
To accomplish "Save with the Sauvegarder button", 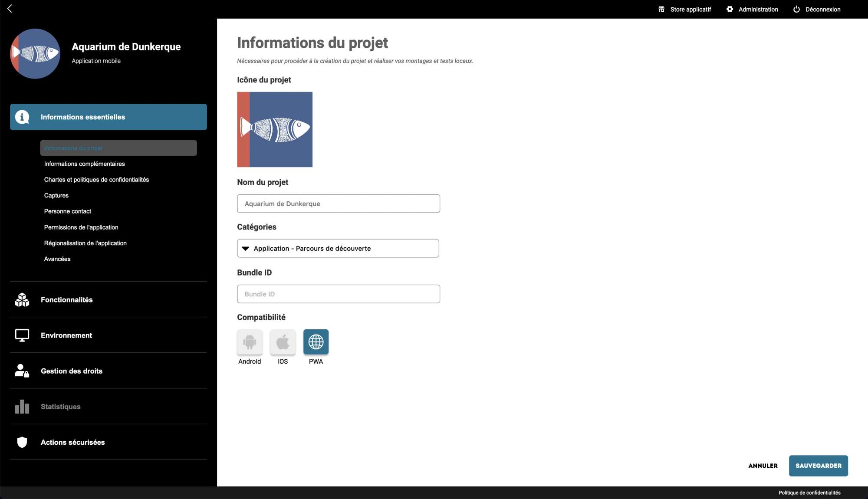I will (818, 466).
